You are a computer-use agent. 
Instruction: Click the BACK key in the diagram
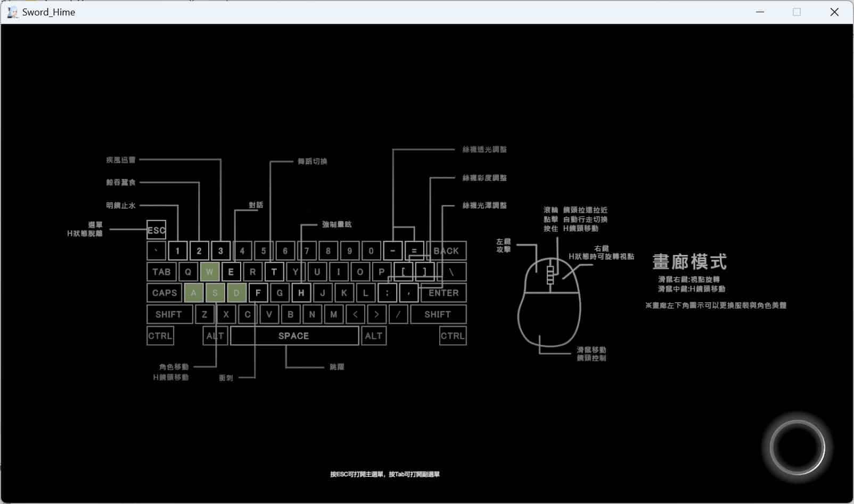[x=446, y=251]
